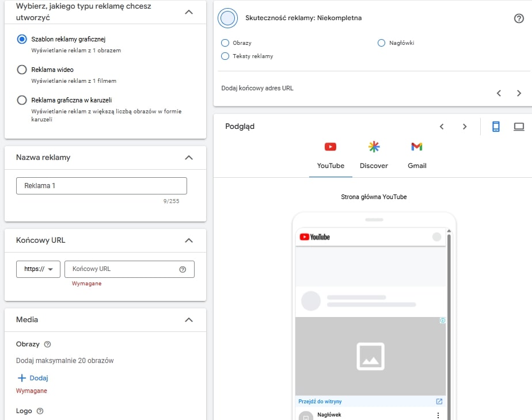Click the help icon beside Skuteczność reklamy
This screenshot has width=532, height=420.
pos(518,18)
